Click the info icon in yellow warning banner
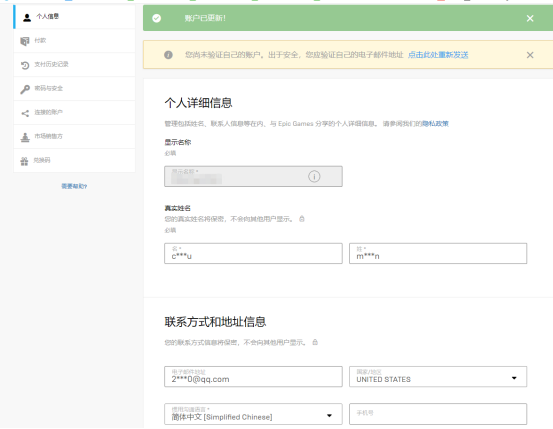553x429 pixels. pyautogui.click(x=168, y=55)
